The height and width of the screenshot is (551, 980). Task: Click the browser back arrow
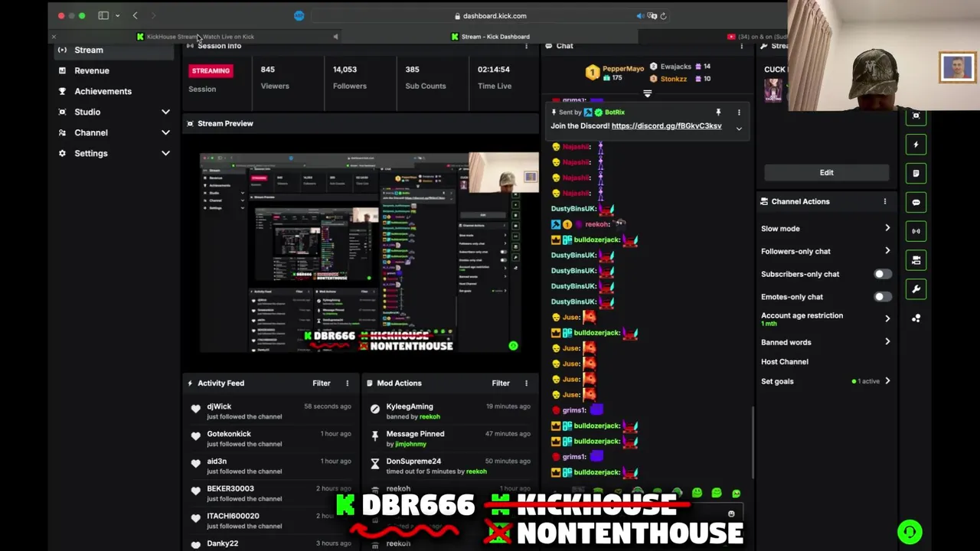point(135,15)
